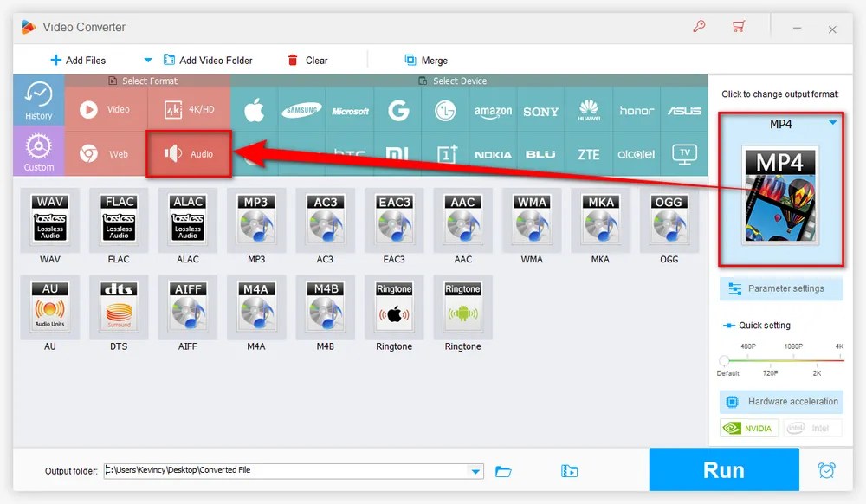Switch to the Audio format category

(x=189, y=154)
